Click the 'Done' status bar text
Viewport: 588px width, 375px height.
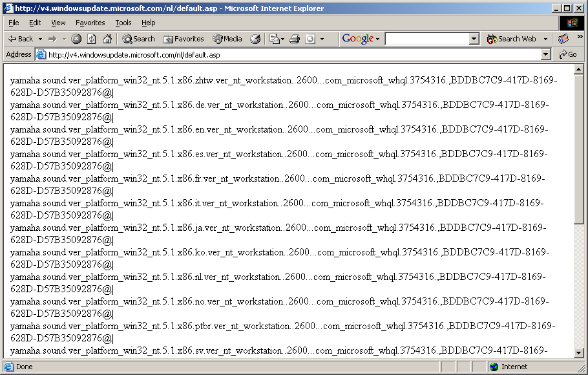pyautogui.click(x=25, y=367)
